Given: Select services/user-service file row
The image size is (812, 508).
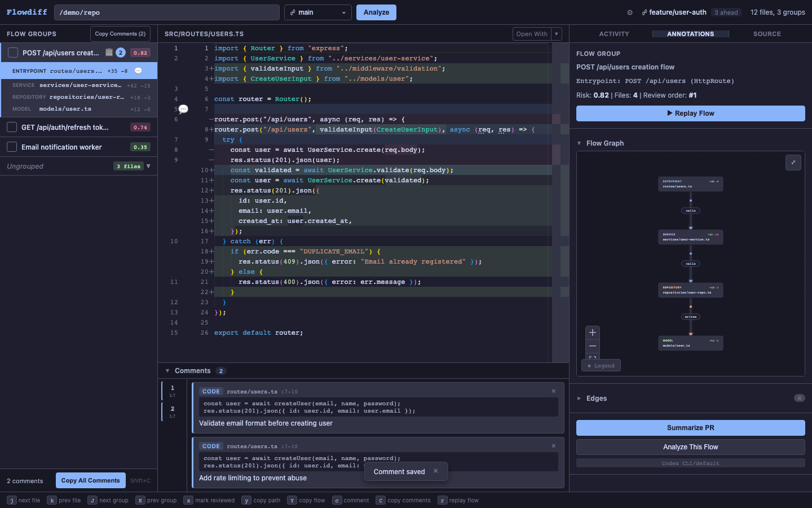Looking at the screenshot, I should (79, 85).
